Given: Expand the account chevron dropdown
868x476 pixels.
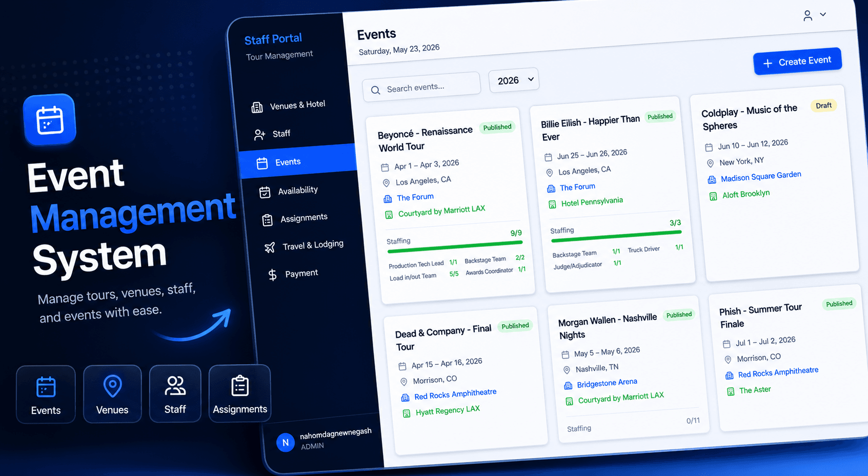Looking at the screenshot, I should [x=823, y=14].
